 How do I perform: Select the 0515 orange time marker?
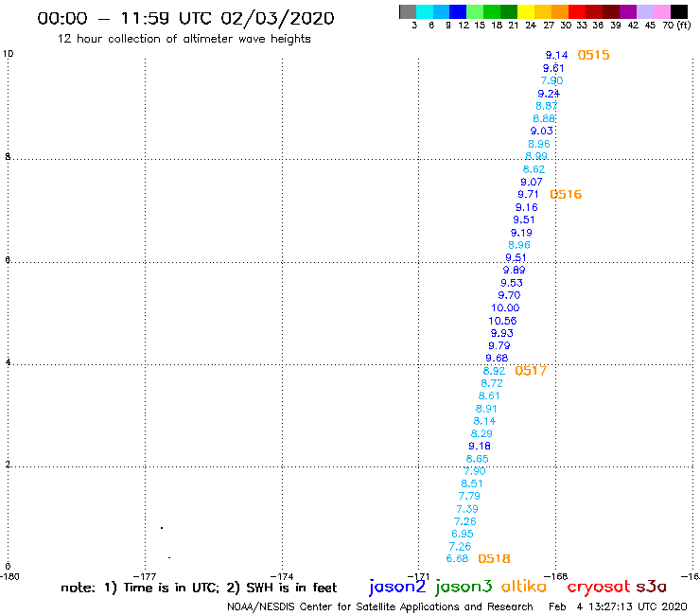point(593,55)
